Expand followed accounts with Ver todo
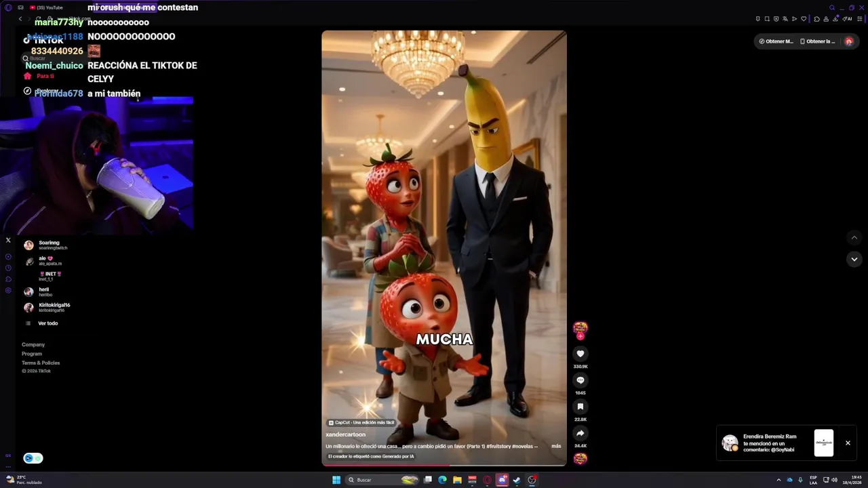The image size is (868, 488). coord(42,323)
